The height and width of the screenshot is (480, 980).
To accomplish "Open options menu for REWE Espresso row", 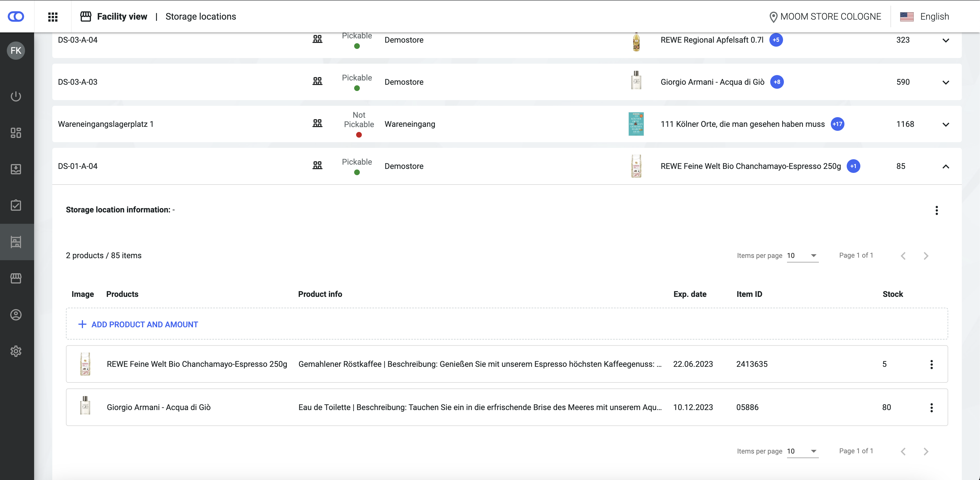I will (931, 364).
